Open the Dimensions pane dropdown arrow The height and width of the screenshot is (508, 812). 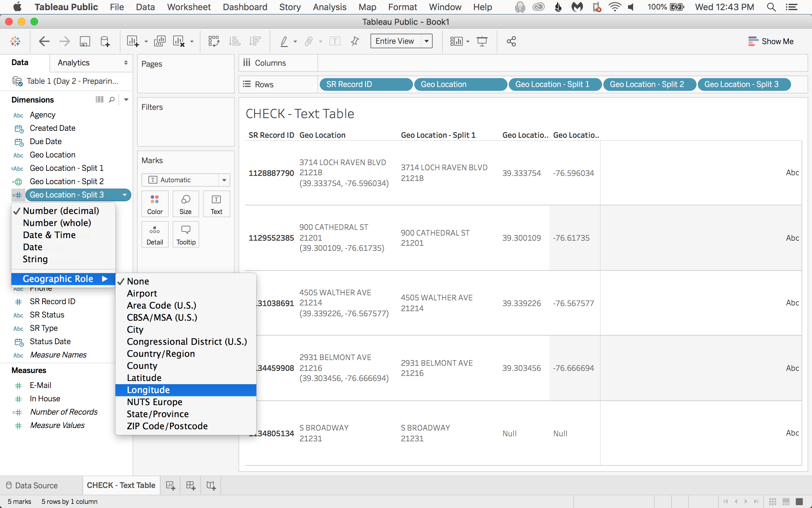coord(126,99)
